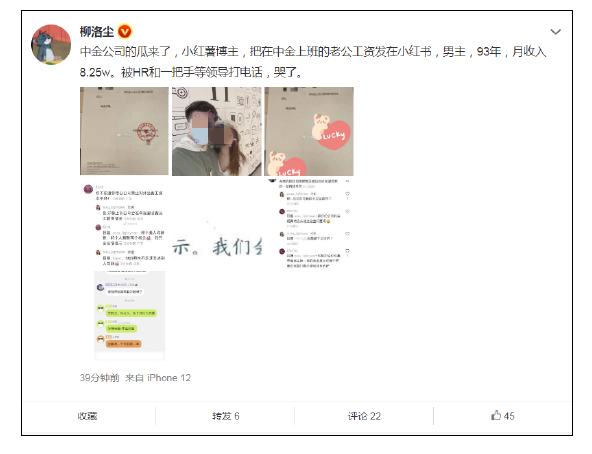Viewport: 592px width, 454px height.
Task: Open the comment screenshot thumbnail in second row left
Action: tap(124, 224)
